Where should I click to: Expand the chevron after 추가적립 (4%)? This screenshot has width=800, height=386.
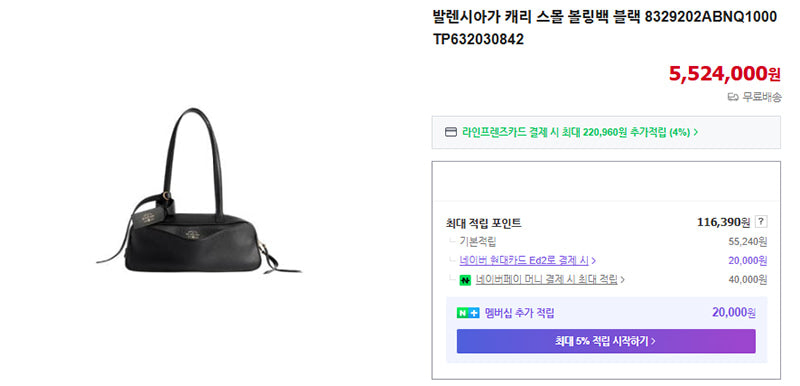696,132
